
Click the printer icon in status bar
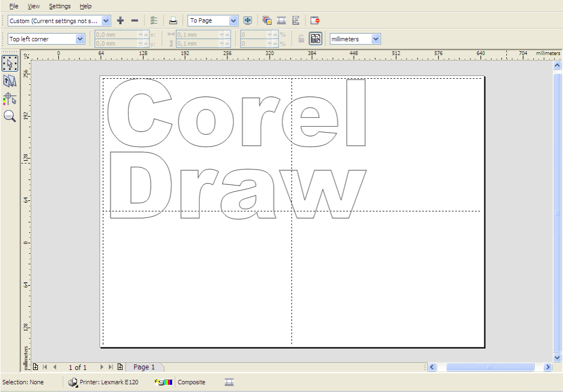[73, 382]
